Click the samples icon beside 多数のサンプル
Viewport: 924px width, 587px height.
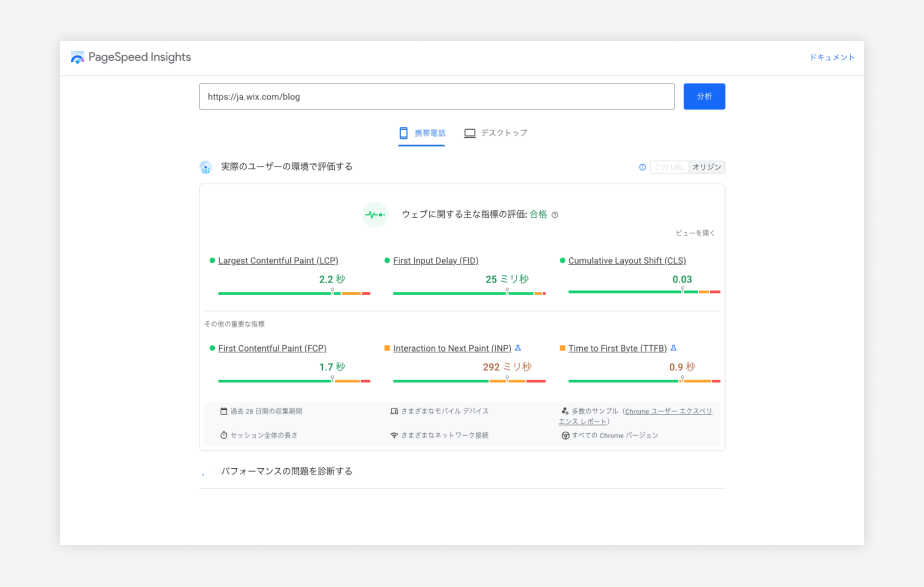565,411
